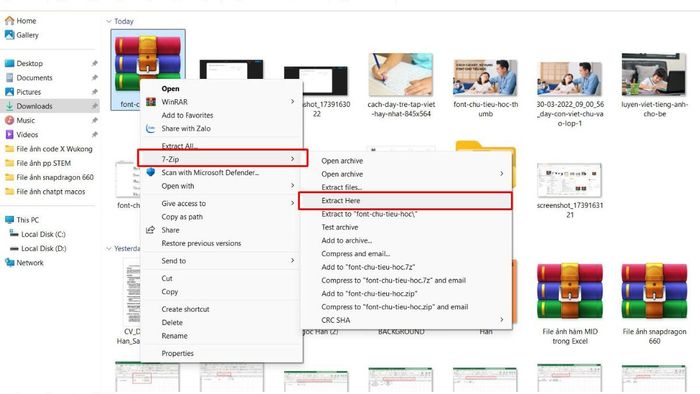Screen dimensions: 700x394
Task: Select the Desktop folder icon
Action: click(9, 63)
